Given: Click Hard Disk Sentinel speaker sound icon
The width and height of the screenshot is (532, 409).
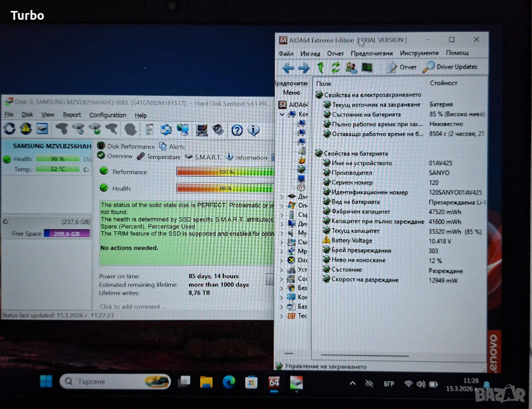Looking at the screenshot, I should [218, 129].
